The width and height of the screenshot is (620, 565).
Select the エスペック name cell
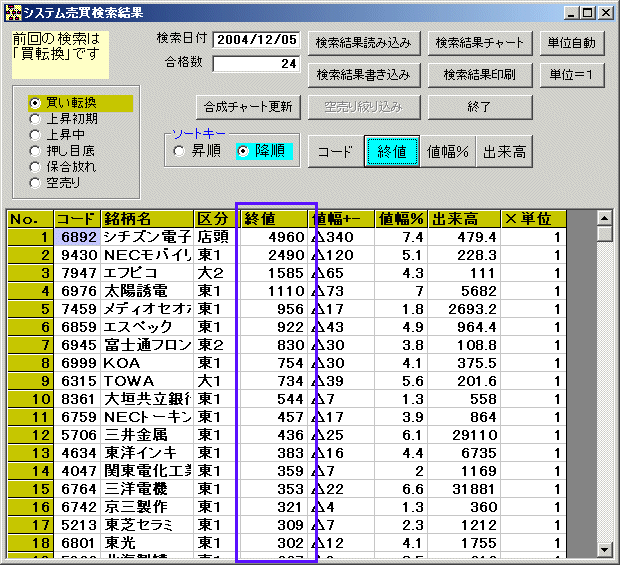[147, 327]
